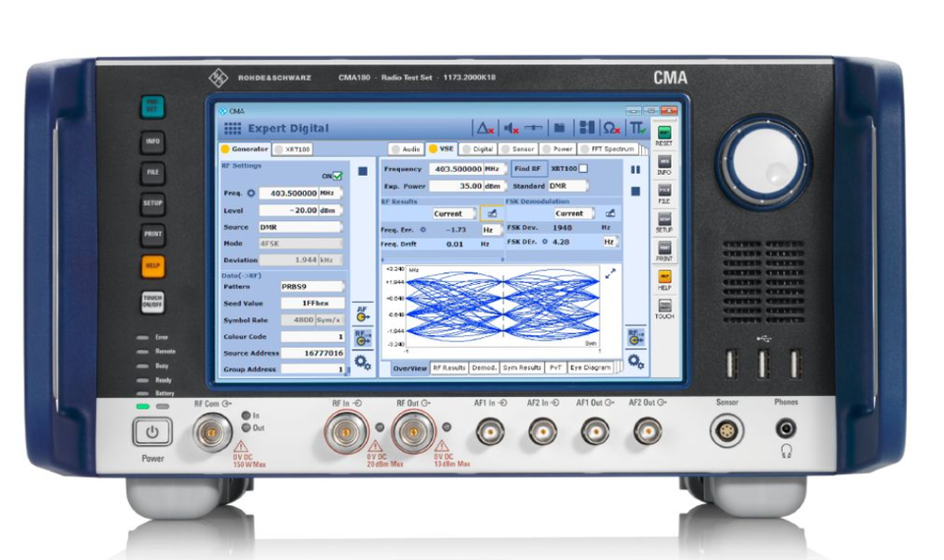
Task: Click the Seed Value field 1FFhex
Action: (313, 304)
